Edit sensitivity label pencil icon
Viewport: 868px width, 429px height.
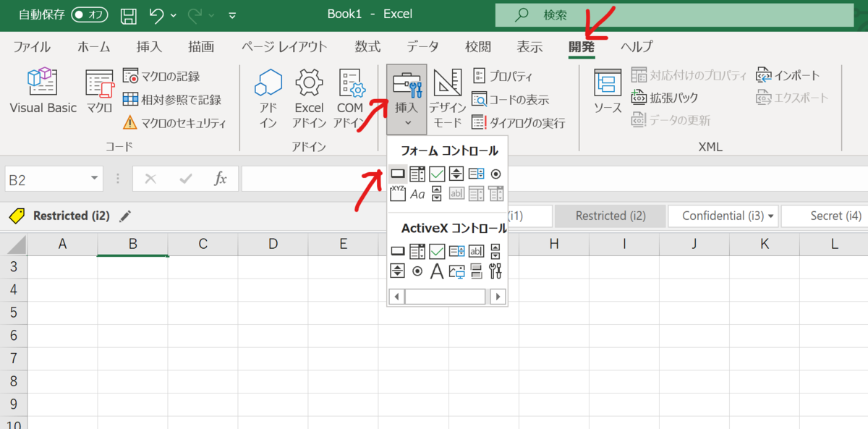click(x=126, y=216)
